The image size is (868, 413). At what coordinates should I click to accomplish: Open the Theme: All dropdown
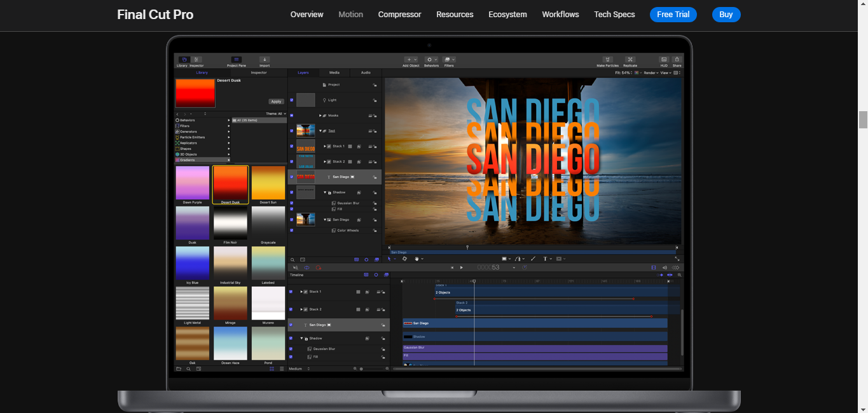click(x=275, y=114)
